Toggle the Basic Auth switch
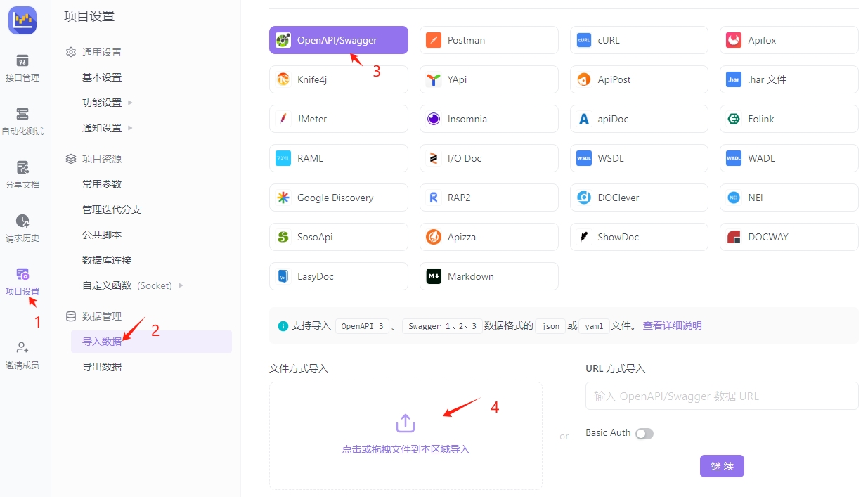The image size is (868, 497). [x=644, y=434]
